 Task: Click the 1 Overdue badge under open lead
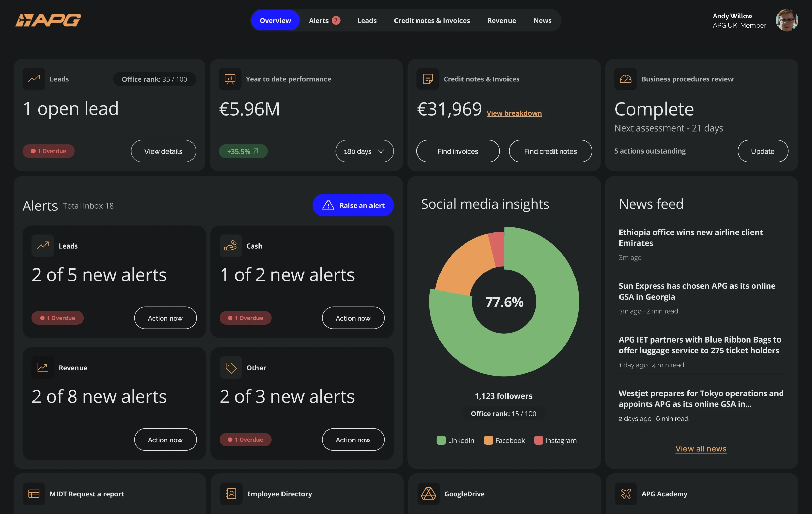pos(48,151)
